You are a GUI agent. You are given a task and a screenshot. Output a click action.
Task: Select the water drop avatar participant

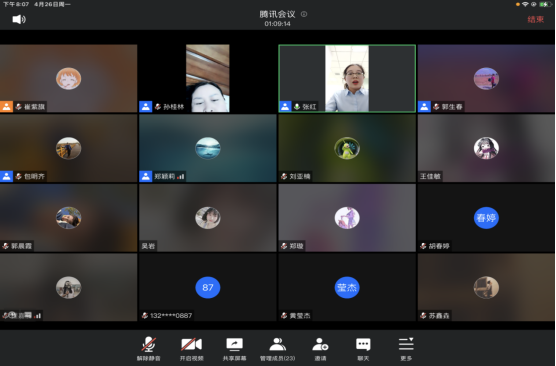[208, 148]
